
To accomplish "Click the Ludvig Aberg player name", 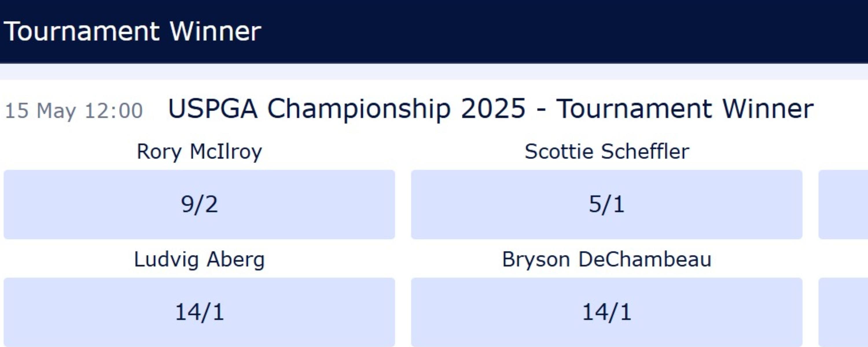I will pos(199,260).
